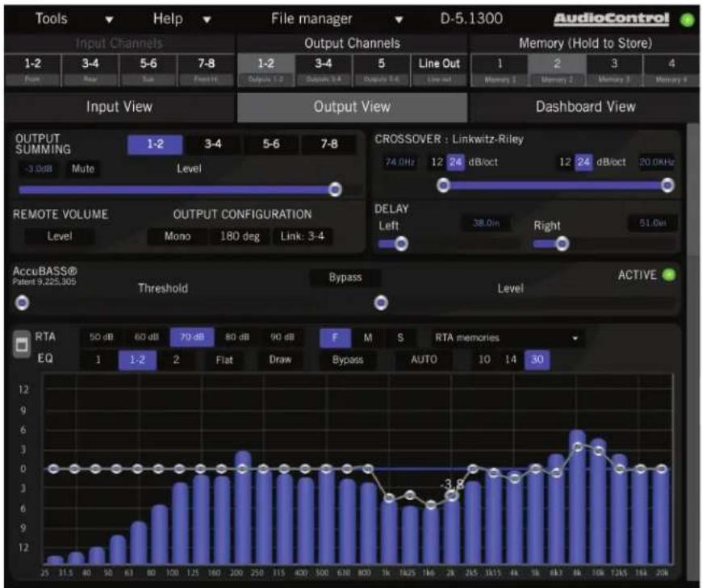Screen dimensions: 702x588
Task: Open the Tools dropdown menu
Action: (x=74, y=19)
